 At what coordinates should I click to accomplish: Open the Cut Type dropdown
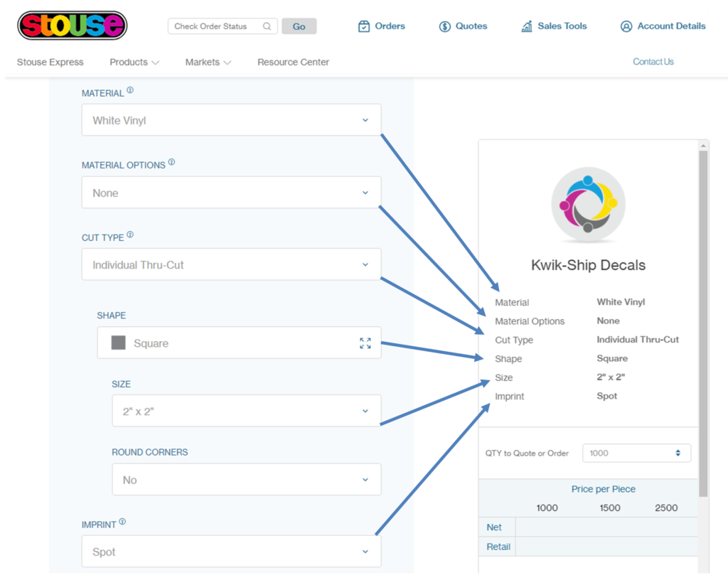pyautogui.click(x=231, y=264)
